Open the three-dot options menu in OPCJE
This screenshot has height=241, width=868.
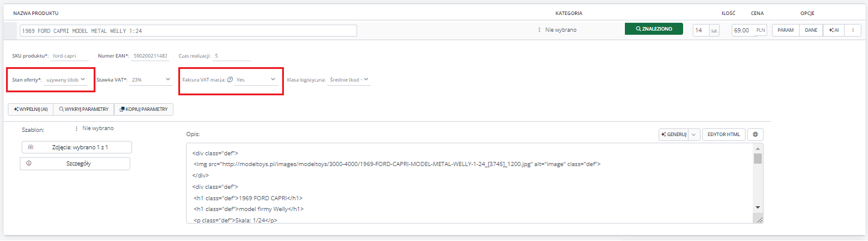click(852, 30)
